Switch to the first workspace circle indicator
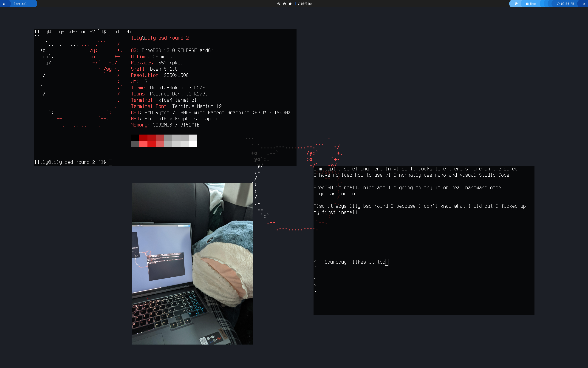The height and width of the screenshot is (368, 588). click(279, 4)
